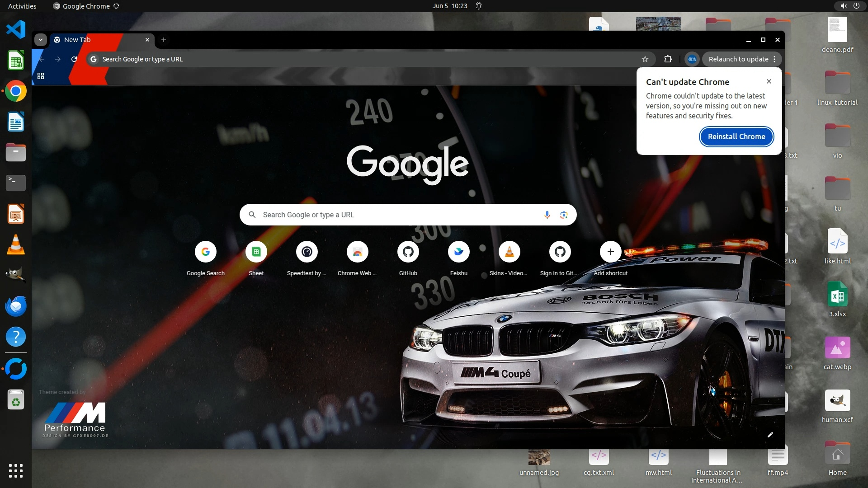Viewport: 868px width, 488px height.
Task: Open the Extensions puzzle icon
Action: [668, 59]
